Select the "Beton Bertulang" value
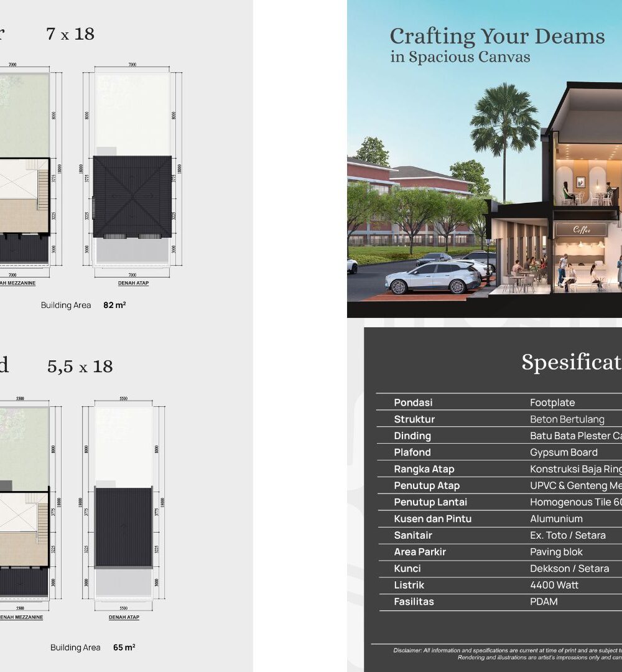 click(567, 419)
